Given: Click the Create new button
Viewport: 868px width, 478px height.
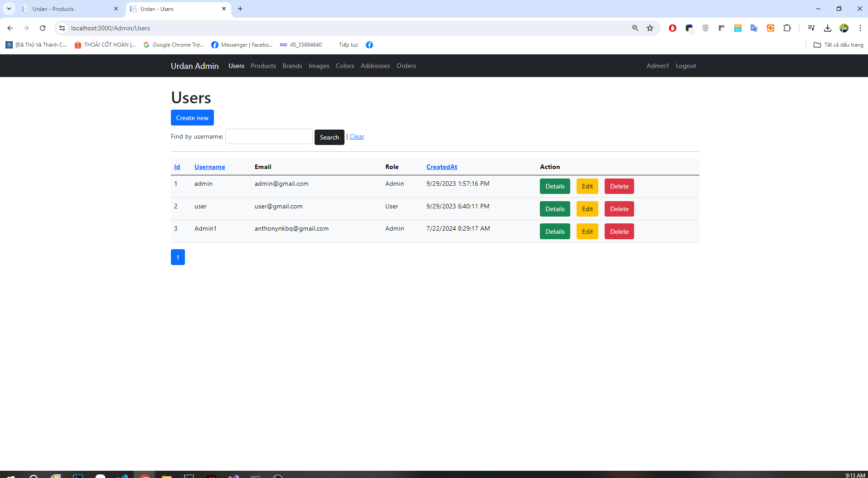Looking at the screenshot, I should coord(192,118).
